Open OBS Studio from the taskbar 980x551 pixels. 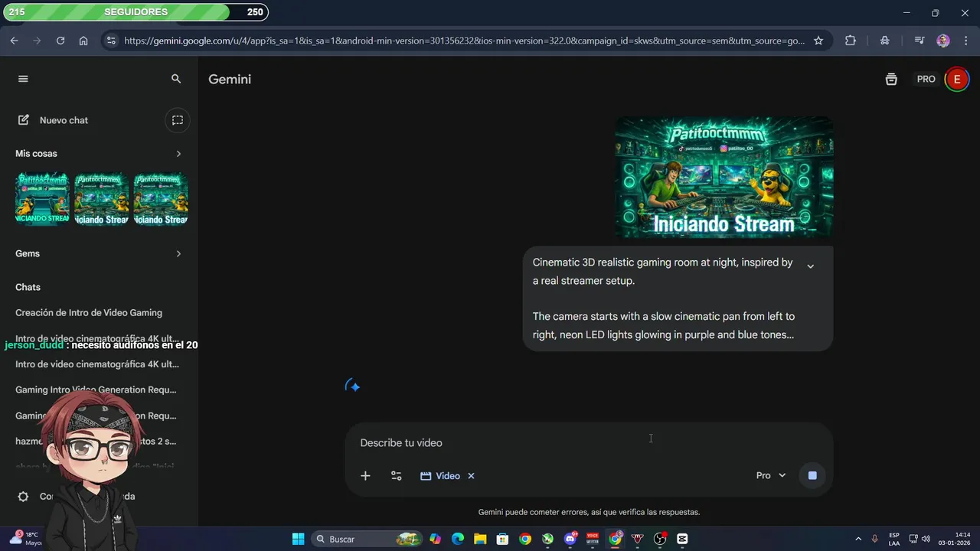pyautogui.click(x=660, y=539)
